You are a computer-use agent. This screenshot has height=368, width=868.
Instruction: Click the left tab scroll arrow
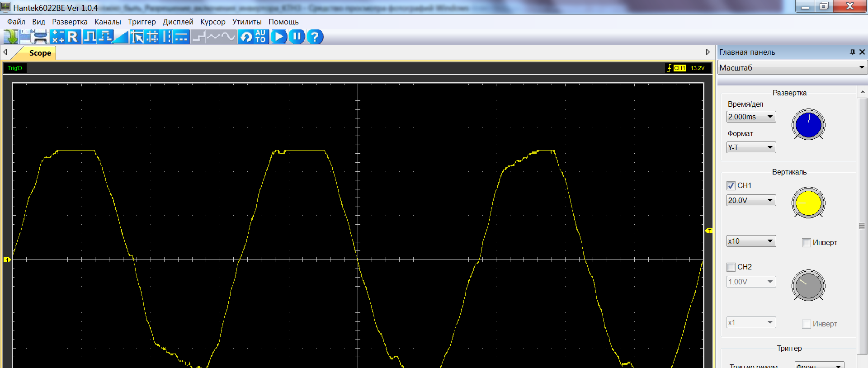[x=5, y=52]
